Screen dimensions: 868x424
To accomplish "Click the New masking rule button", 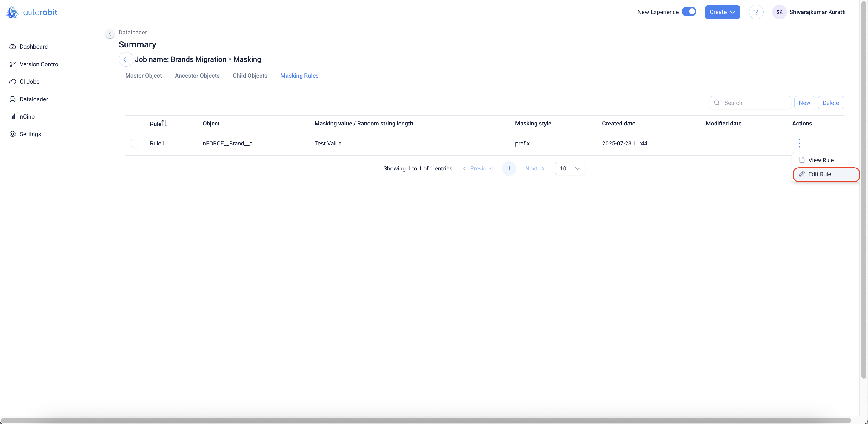I will click(804, 103).
